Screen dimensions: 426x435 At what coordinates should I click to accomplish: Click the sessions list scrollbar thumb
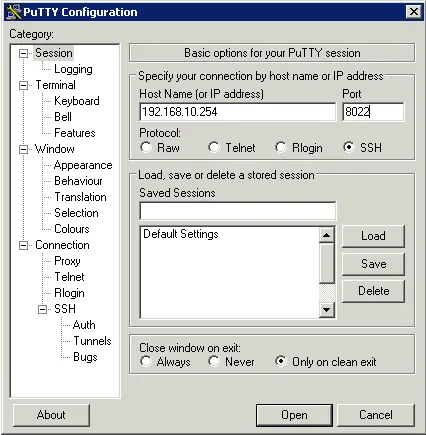(x=327, y=263)
